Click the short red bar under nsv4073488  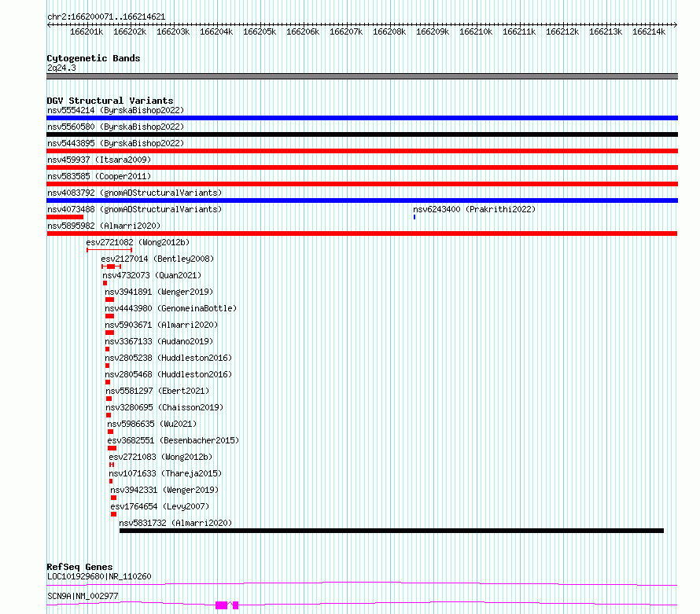click(64, 217)
